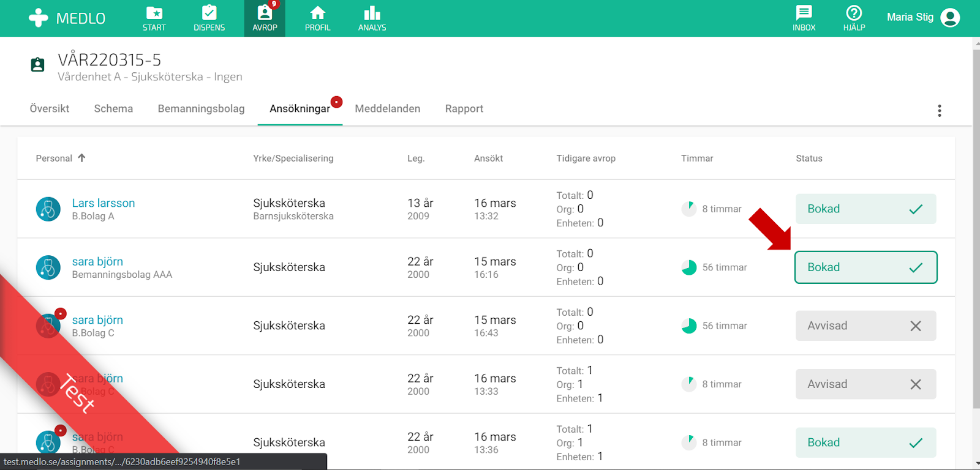Click the Leg. column header
The image size is (980, 470).
[416, 159]
